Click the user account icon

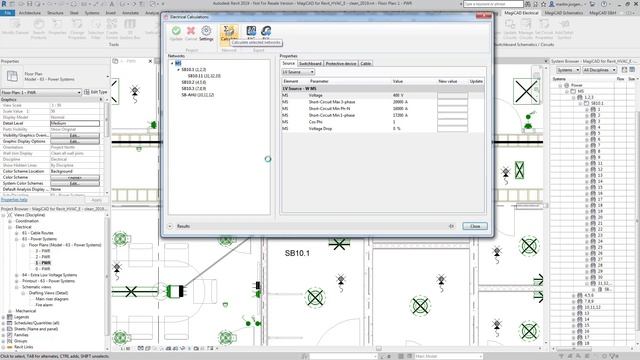click(552, 4)
